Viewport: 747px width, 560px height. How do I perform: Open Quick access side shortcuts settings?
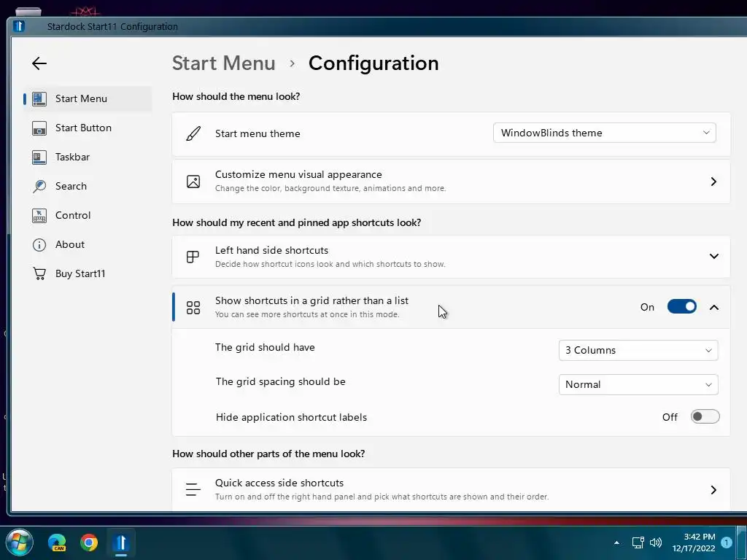click(x=451, y=490)
